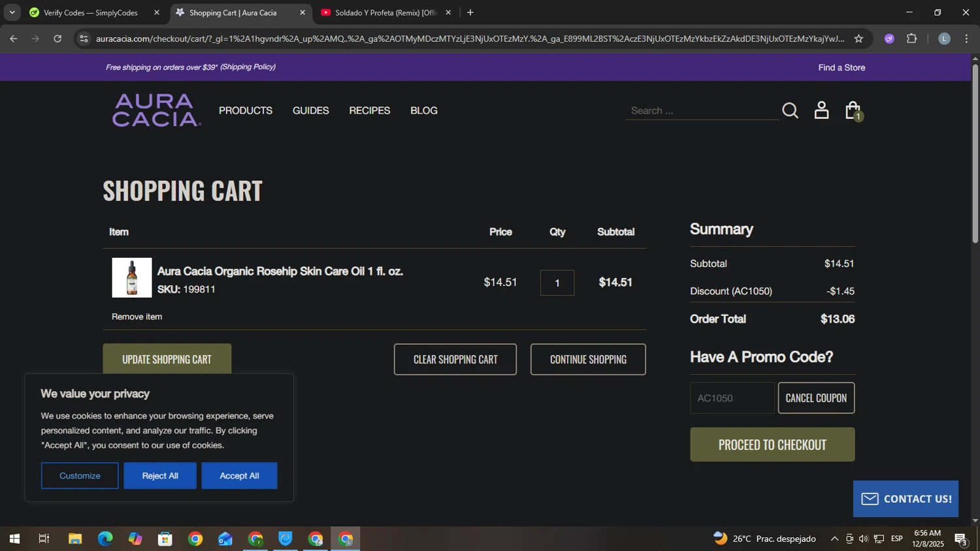This screenshot has height=551, width=980.
Task: Go back in browser history
Action: coord(13,39)
